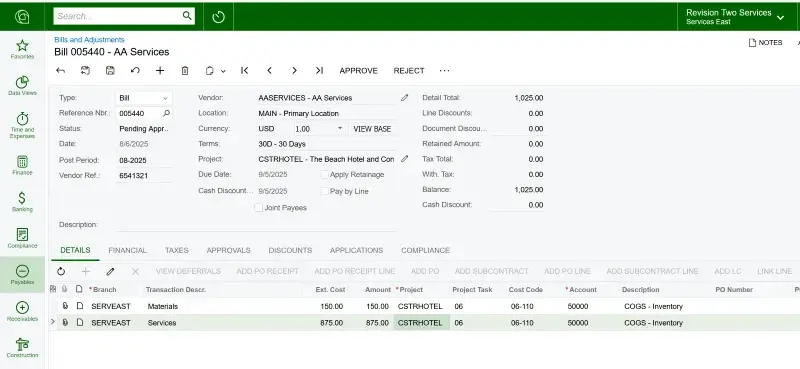Open the Banking workspace
The image size is (800, 369).
(x=22, y=202)
